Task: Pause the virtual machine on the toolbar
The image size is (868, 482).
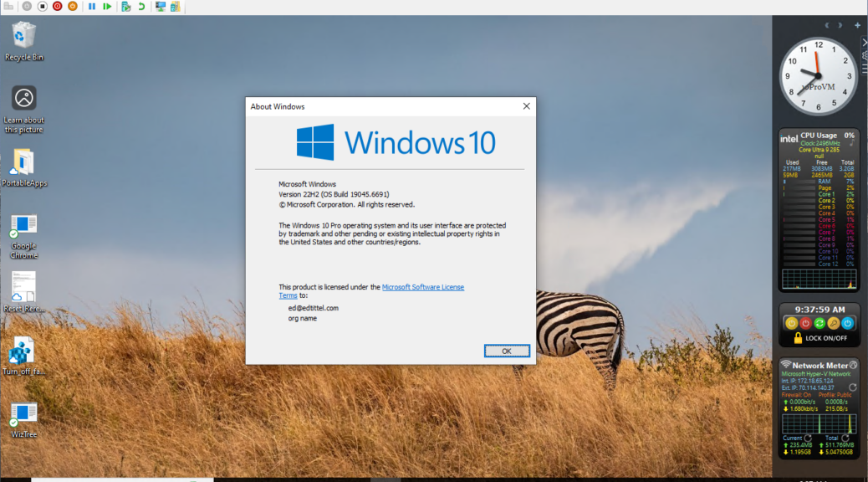Action: click(92, 6)
